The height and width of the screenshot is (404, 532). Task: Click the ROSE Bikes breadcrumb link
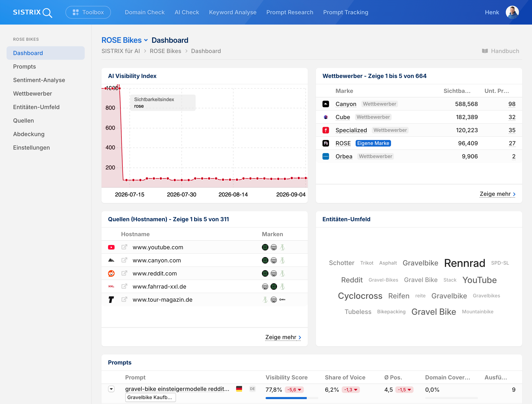[x=165, y=51]
